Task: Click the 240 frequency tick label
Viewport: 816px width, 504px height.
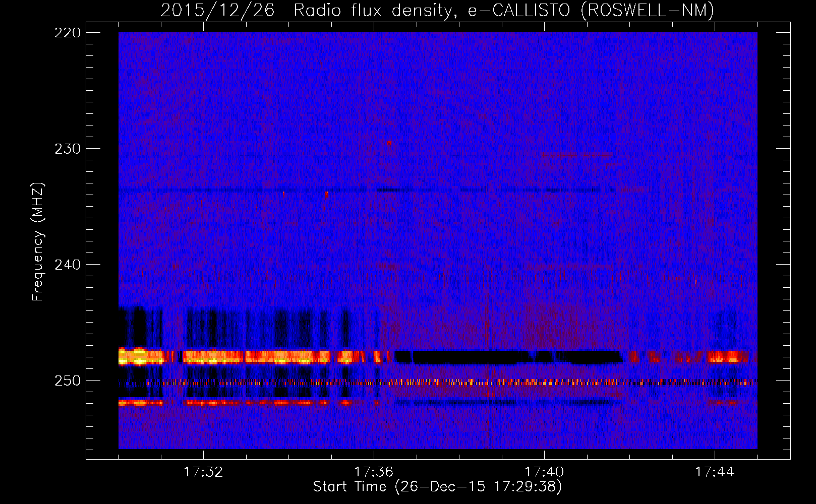Action: [68, 265]
